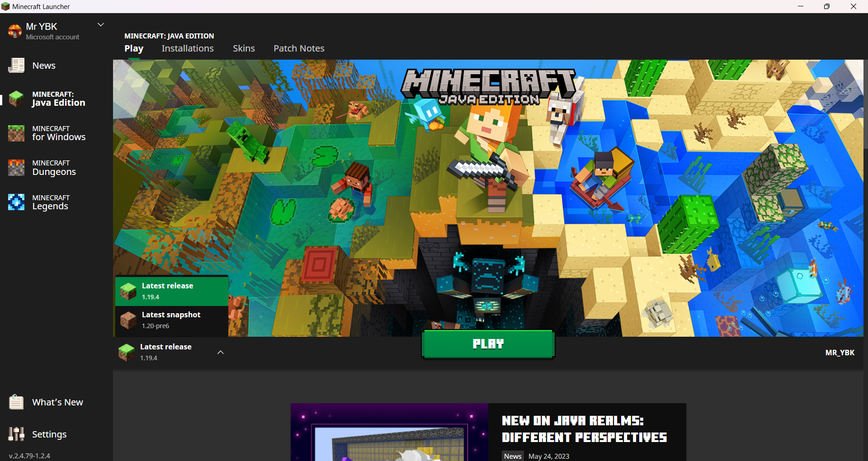This screenshot has width=868, height=461.
Task: Close the Minecraft Launcher window
Action: 854,6
